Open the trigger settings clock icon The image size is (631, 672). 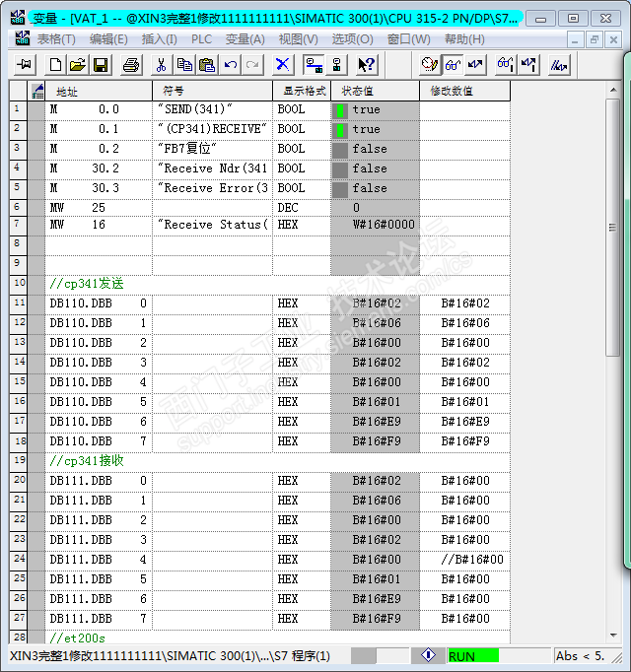pyautogui.click(x=430, y=65)
